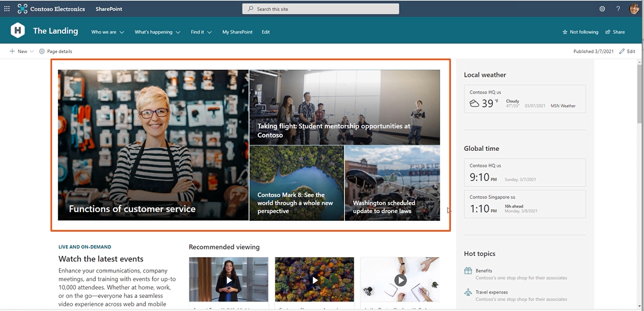Open the help question mark icon

(618, 9)
